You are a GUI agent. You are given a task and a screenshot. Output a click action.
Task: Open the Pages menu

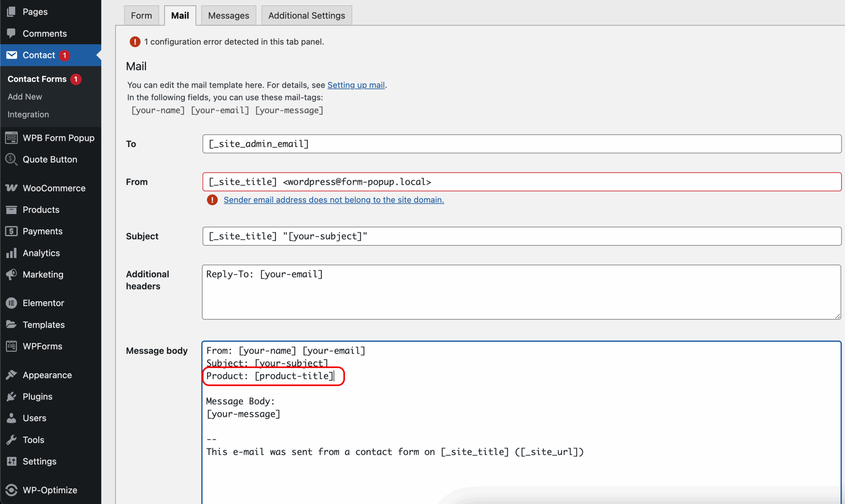click(51, 12)
